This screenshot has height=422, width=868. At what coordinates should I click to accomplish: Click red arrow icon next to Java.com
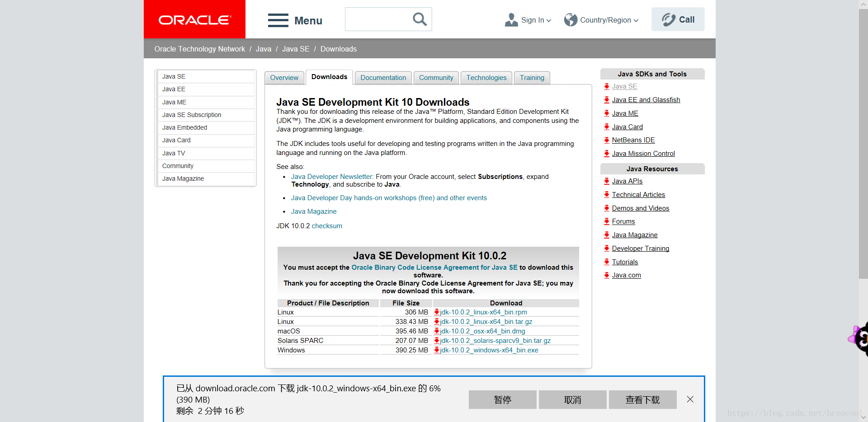[607, 275]
